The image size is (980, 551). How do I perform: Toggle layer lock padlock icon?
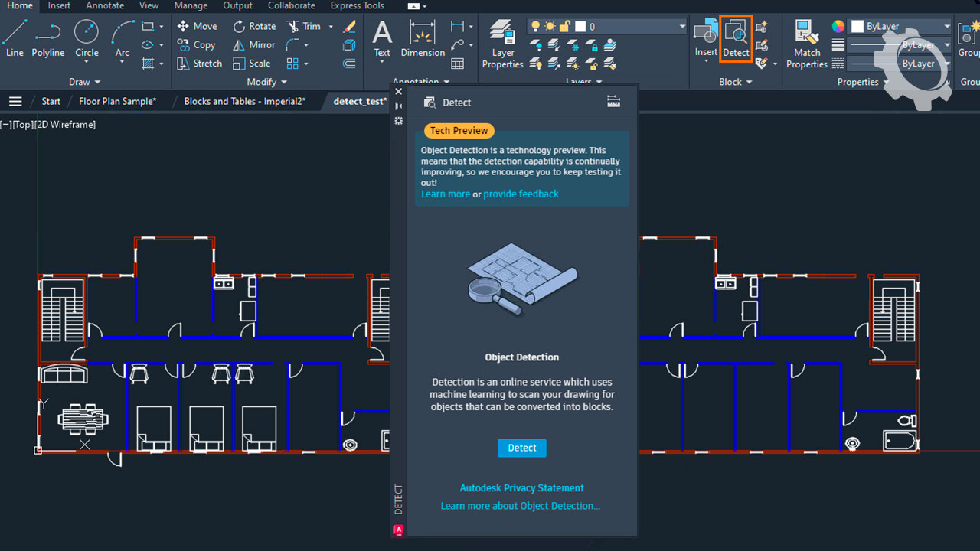click(x=565, y=27)
